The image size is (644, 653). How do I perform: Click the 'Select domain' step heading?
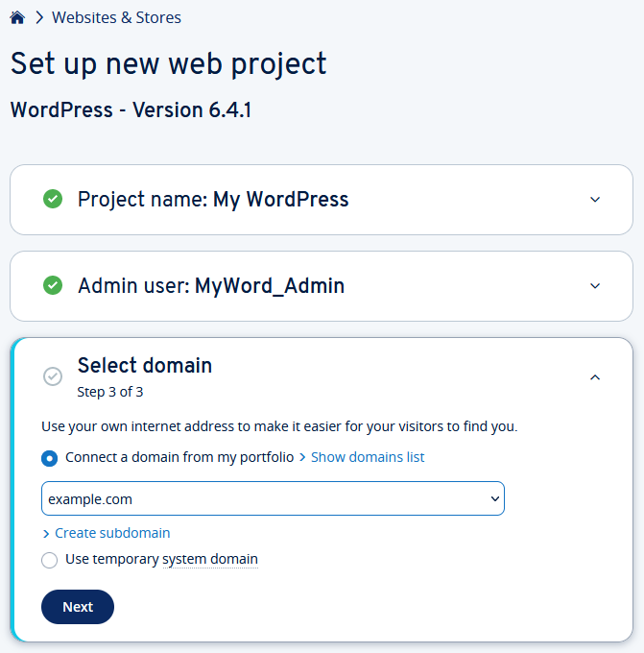point(145,365)
